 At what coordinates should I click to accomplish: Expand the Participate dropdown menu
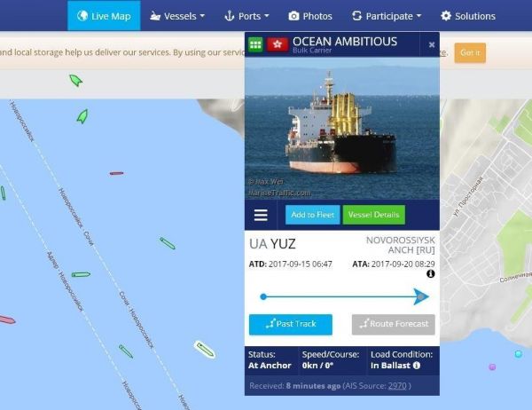[x=387, y=16]
